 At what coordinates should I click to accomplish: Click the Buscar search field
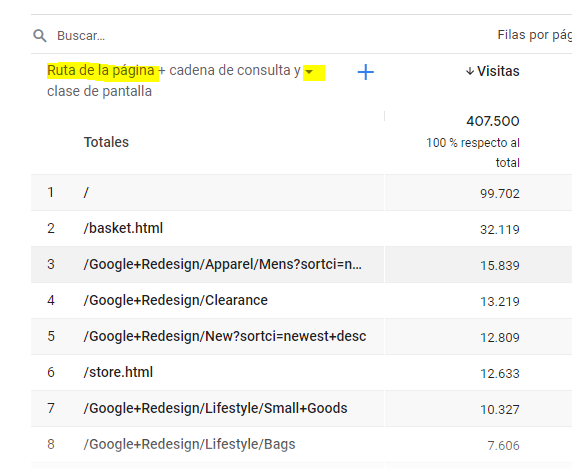255,36
